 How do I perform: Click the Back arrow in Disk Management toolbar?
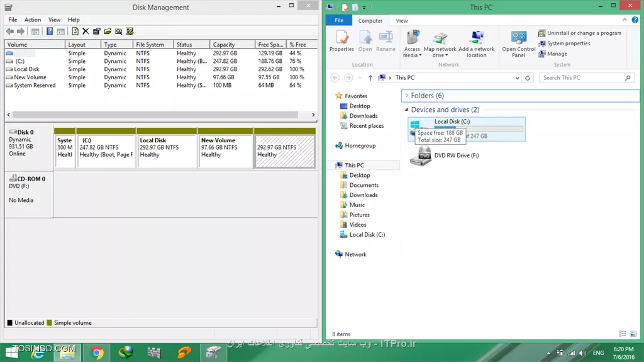(10, 31)
